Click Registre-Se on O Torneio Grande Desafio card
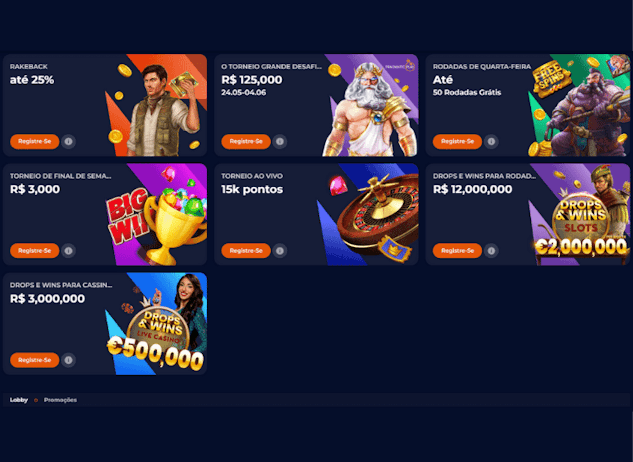This screenshot has width=633, height=462. click(246, 142)
